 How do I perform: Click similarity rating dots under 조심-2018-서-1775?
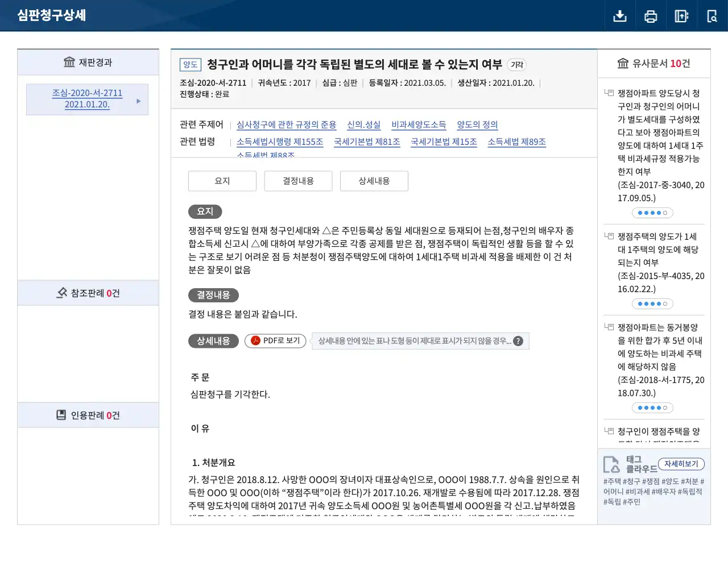click(652, 408)
